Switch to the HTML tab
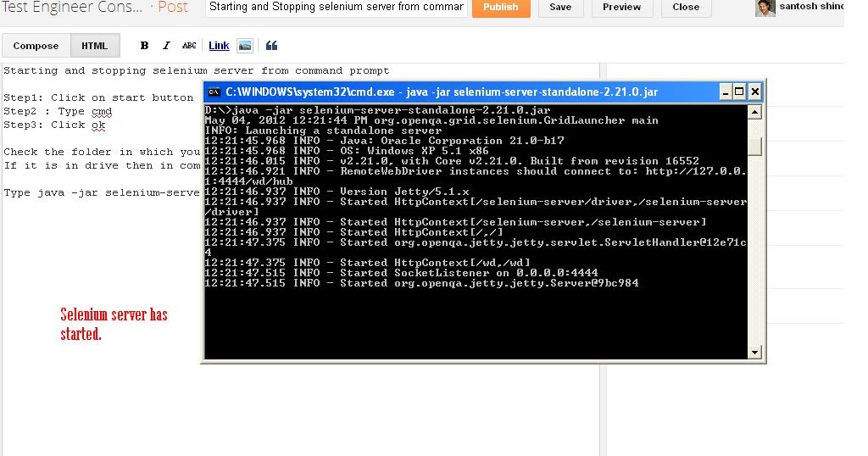The width and height of the screenshot is (868, 456). [95, 46]
